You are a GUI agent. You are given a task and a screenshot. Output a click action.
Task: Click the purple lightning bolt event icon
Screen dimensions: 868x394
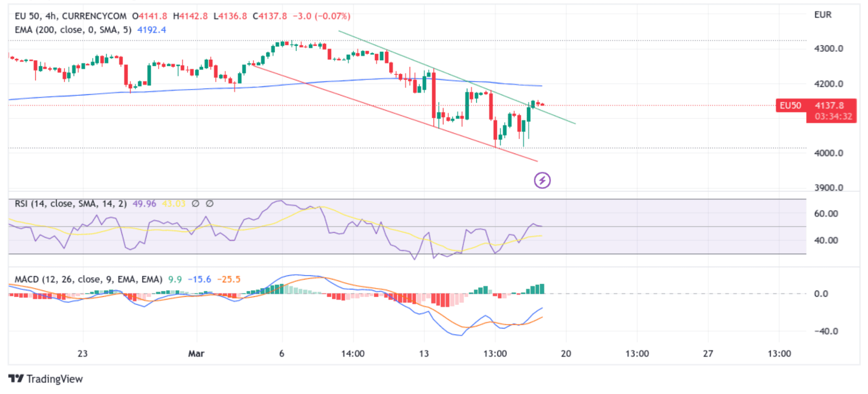click(542, 180)
